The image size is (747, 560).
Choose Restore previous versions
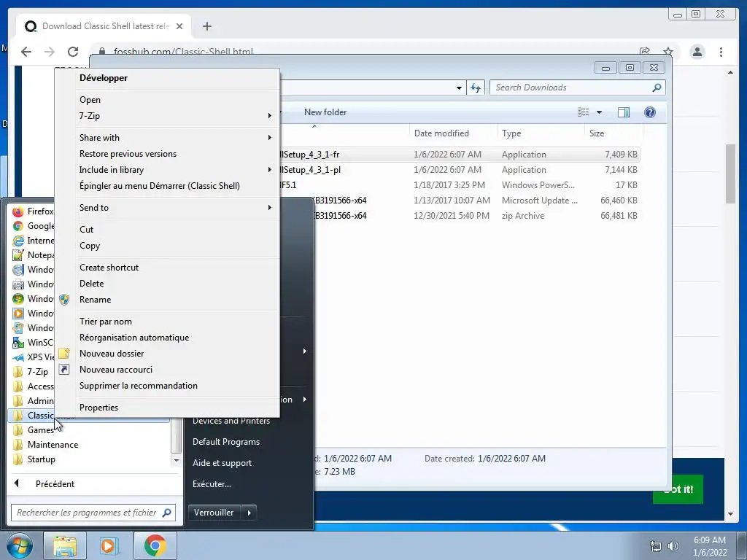[128, 154]
